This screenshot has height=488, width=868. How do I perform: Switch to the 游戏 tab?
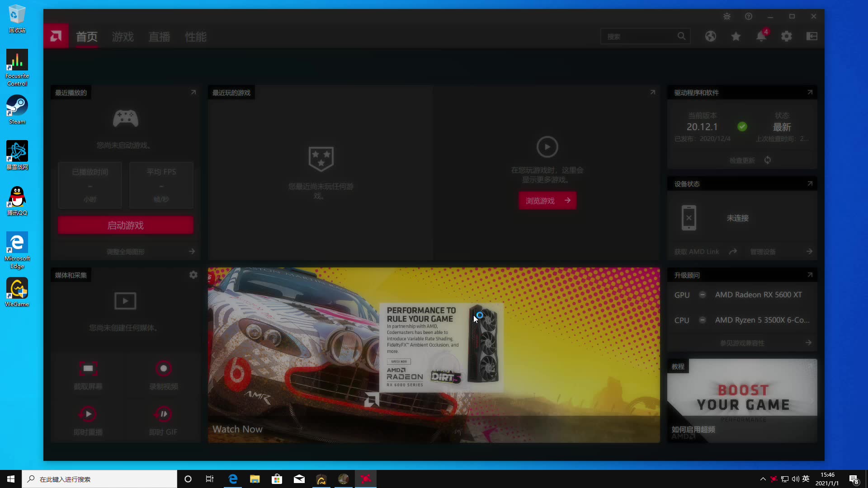[123, 37]
